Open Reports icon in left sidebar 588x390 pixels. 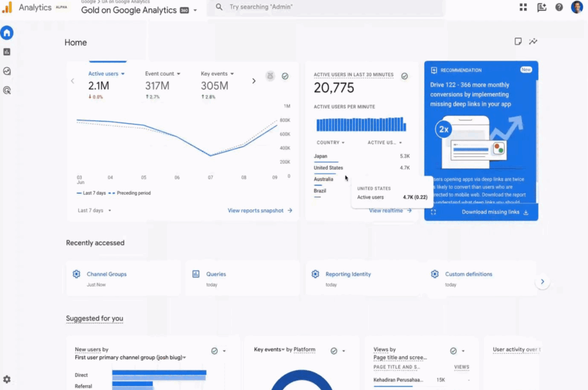tap(7, 52)
